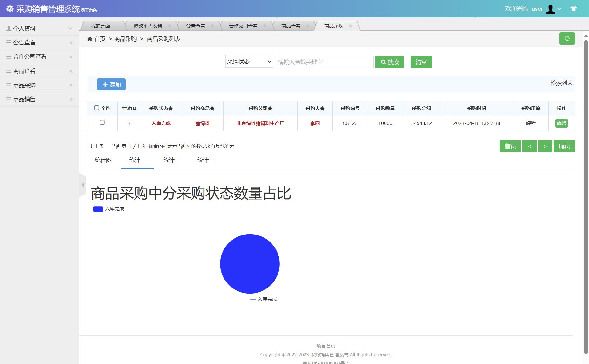The width and height of the screenshot is (589, 364).
Task: Click the magnifier icon on the 搜索 button
Action: point(383,62)
